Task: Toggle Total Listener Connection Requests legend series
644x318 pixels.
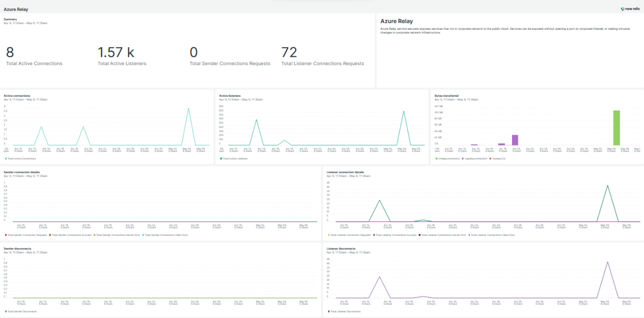Action: pos(349,235)
